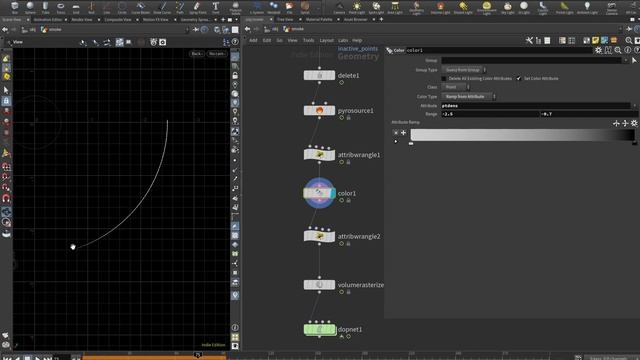Select the Font shelf tool
The height and width of the screenshot is (360, 640).
click(x=216, y=7)
